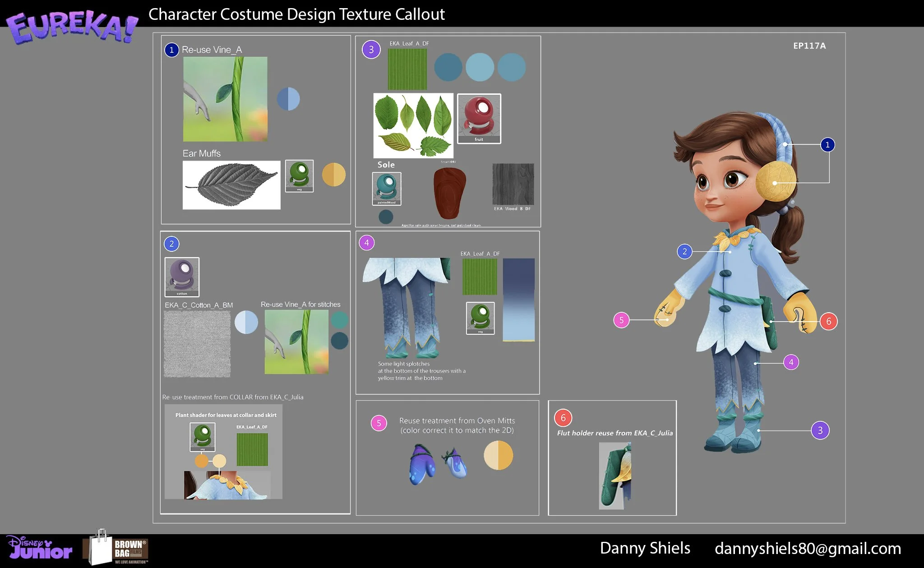Select the green veg shader ball beside Ear Muffs
This screenshot has width=924, height=568.
[299, 175]
